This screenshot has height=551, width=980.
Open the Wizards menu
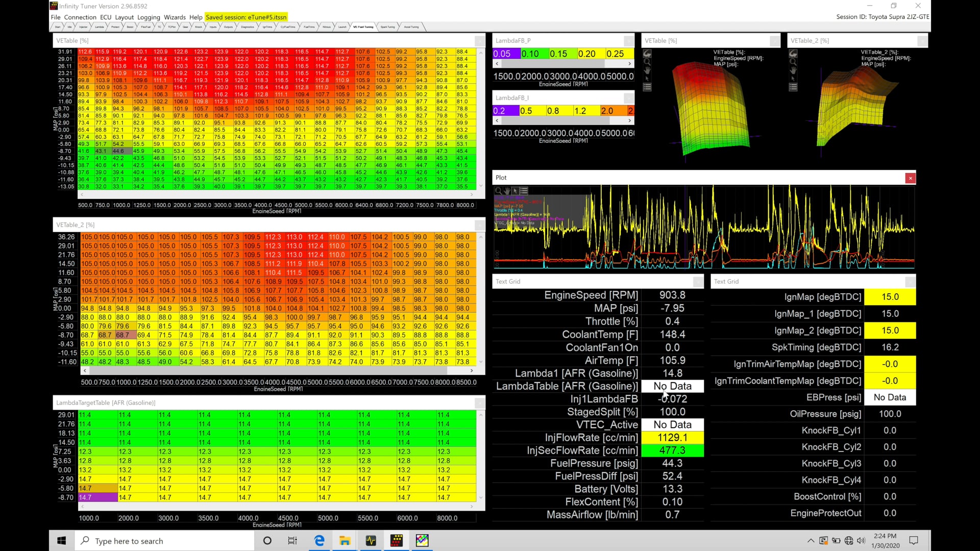[175, 17]
